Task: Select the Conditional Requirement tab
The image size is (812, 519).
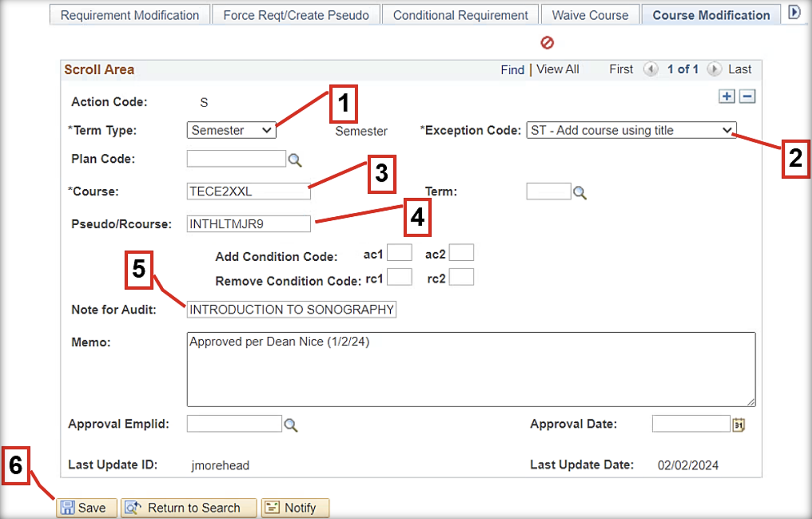Action: tap(460, 15)
